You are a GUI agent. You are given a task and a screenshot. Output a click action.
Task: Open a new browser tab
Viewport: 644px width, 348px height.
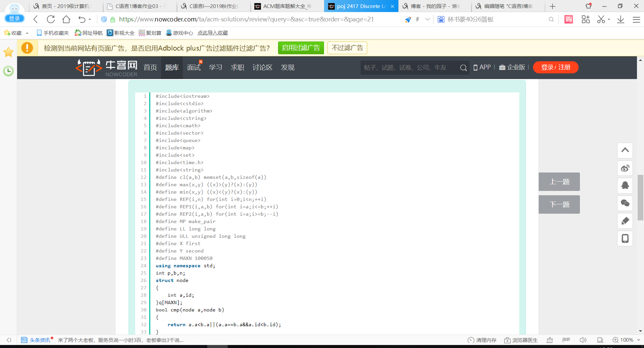coord(553,6)
